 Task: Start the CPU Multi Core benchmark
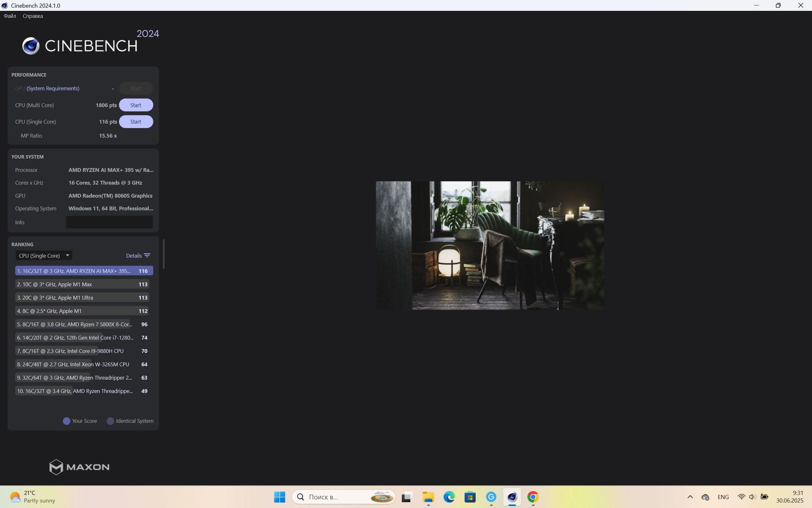136,105
